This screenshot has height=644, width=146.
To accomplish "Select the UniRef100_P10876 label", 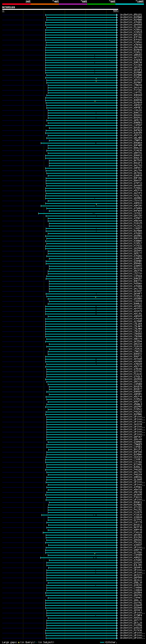I will click(131, 512).
